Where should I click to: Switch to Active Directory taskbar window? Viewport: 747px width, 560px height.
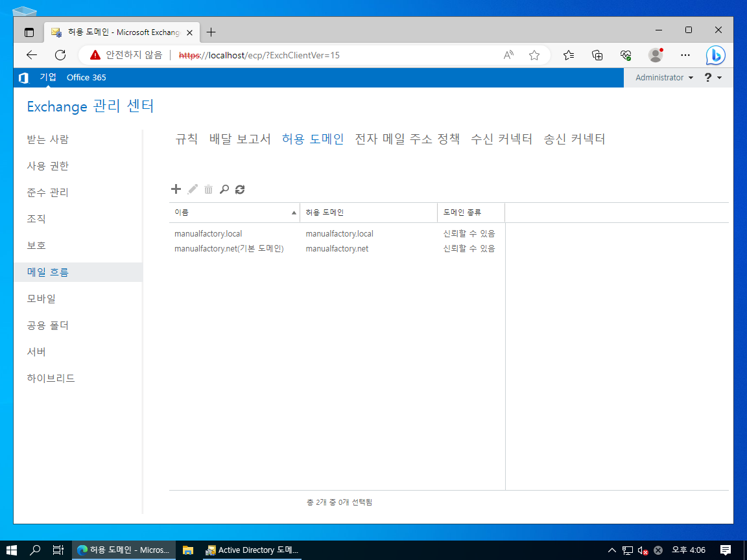coord(252,550)
